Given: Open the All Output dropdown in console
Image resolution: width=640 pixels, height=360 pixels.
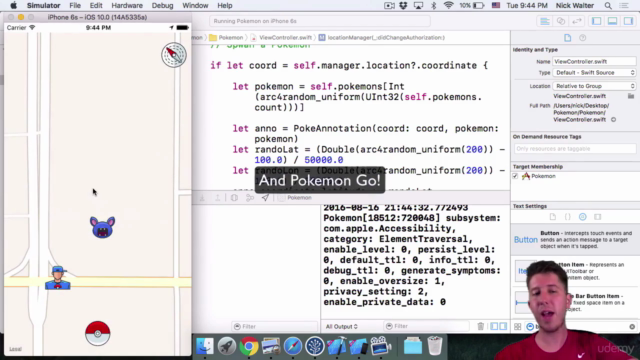Looking at the screenshot, I should point(342,327).
